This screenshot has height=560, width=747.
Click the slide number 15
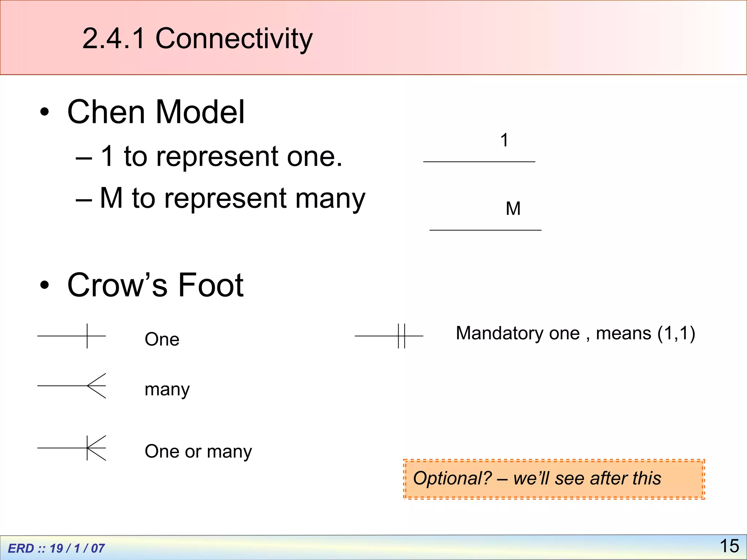(x=729, y=546)
